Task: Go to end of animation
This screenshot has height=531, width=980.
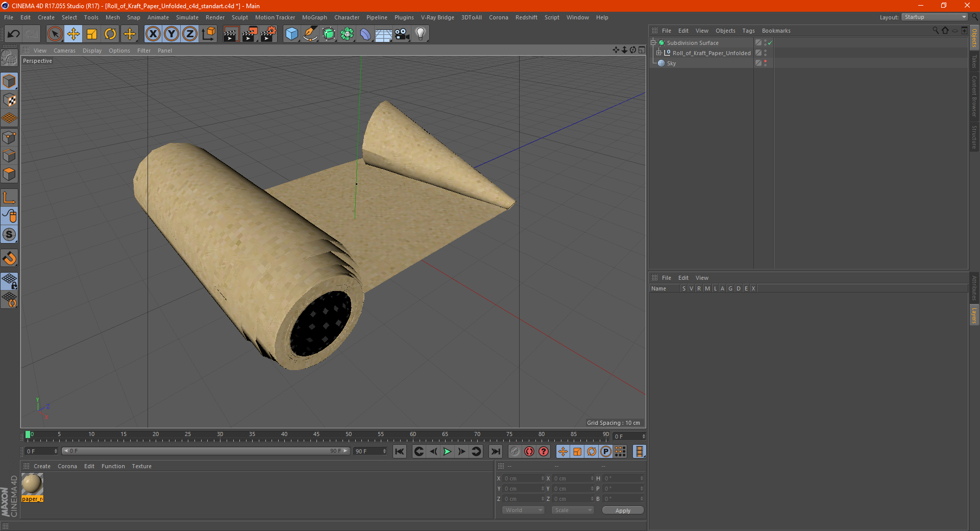Action: 496,451
